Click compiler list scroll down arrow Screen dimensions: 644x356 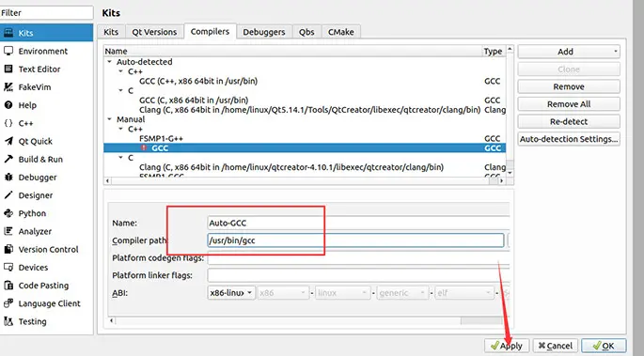tap(510, 173)
